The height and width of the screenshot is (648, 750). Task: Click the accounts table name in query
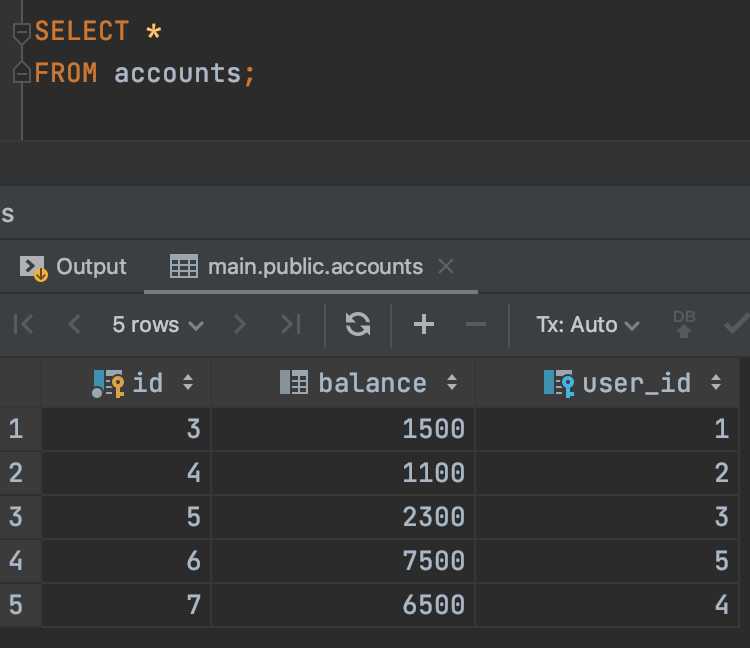(x=177, y=73)
